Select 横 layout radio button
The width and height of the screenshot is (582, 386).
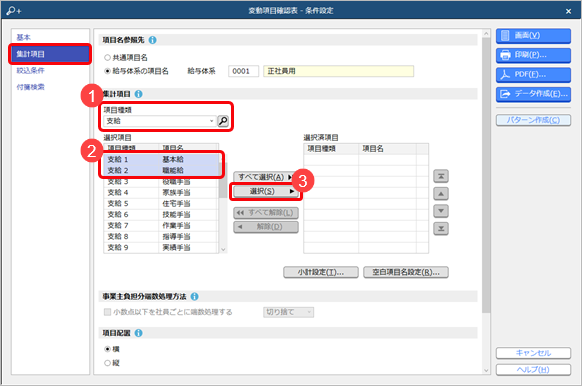(107, 349)
